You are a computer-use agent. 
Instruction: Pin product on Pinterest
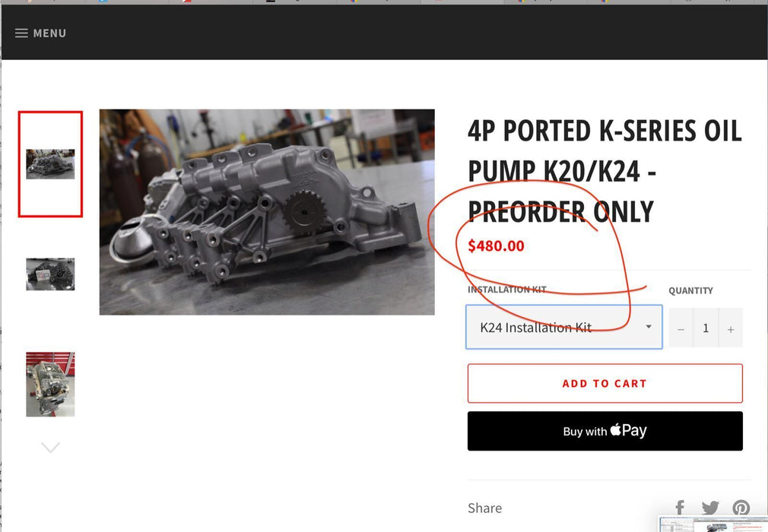click(741, 508)
